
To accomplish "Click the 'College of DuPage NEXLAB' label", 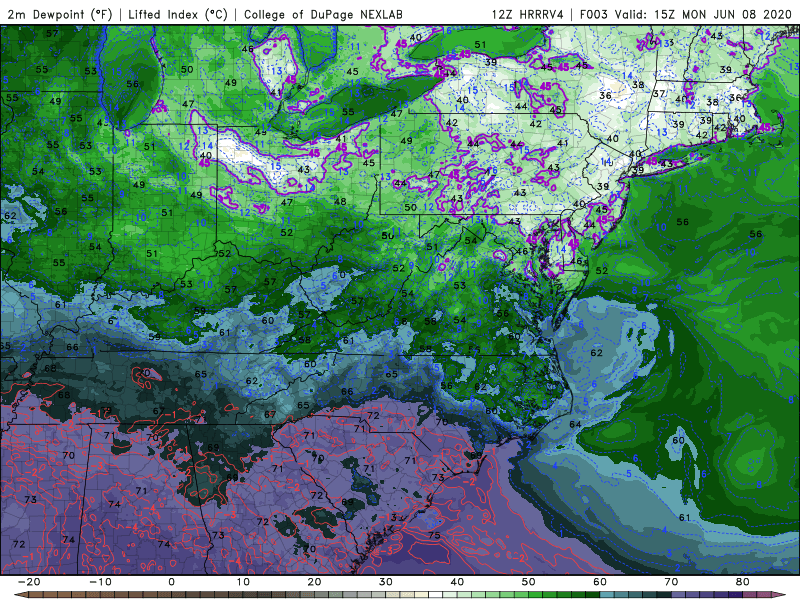I will pos(323,14).
